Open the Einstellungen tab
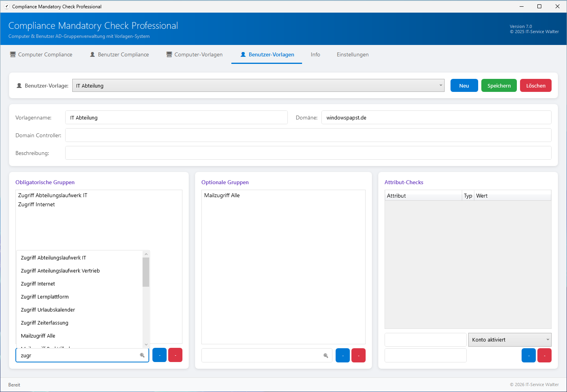Viewport: 567px width, 392px height. pyautogui.click(x=352, y=54)
